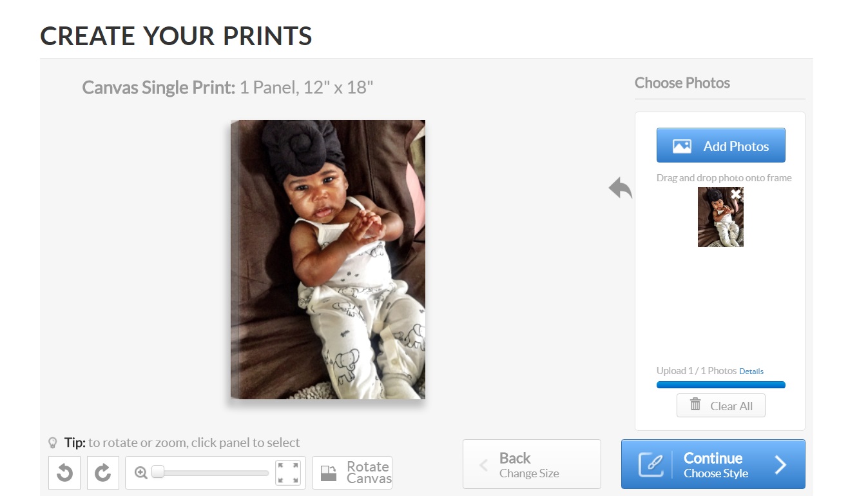Image resolution: width=868 pixels, height=496 pixels.
Task: Remove uploaded photo using thumbnail X
Action: 737,194
